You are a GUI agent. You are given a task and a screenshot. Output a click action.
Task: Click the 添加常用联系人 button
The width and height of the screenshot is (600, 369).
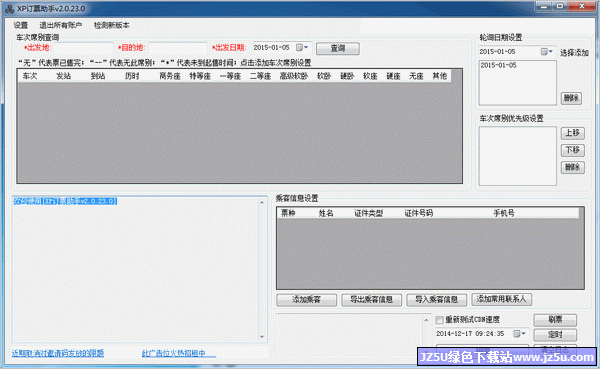[502, 299]
